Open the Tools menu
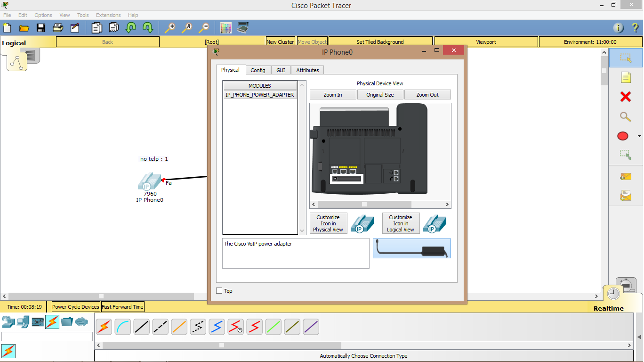This screenshot has width=644, height=362. click(x=83, y=15)
